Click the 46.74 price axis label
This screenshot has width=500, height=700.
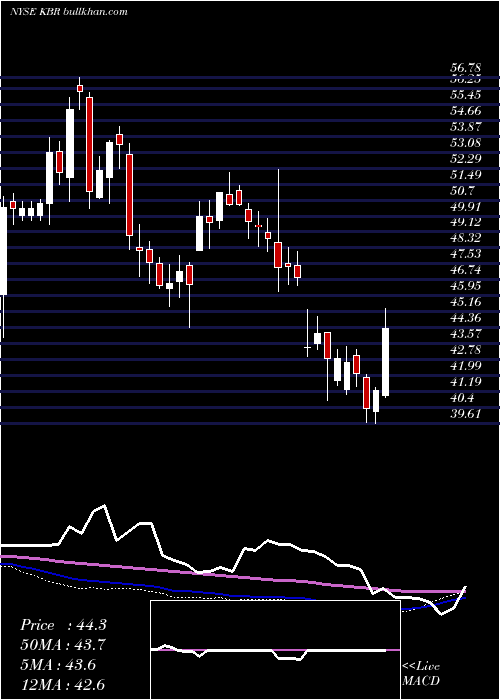point(465,271)
